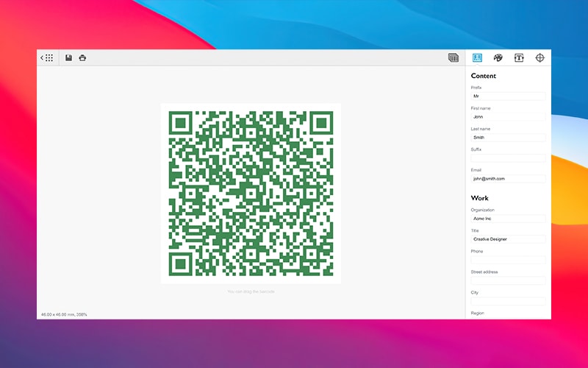Open the batch table icon in toolbar
The height and width of the screenshot is (368, 588).
tap(453, 57)
